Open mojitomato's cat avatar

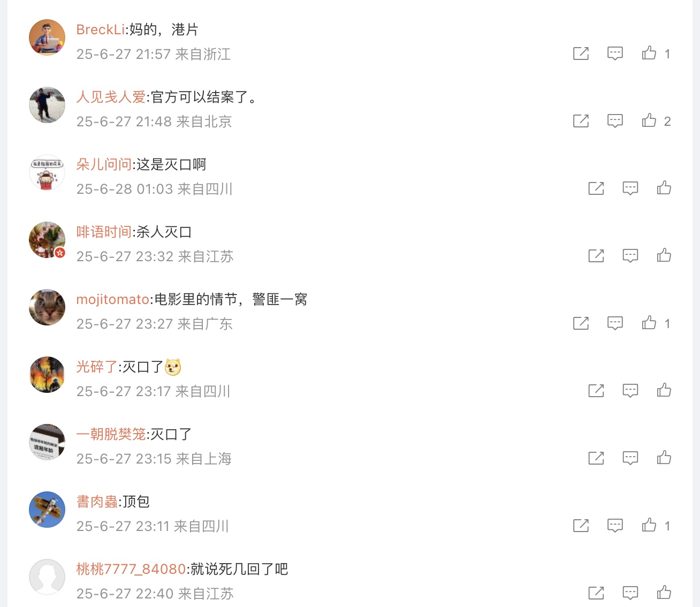pyautogui.click(x=47, y=307)
